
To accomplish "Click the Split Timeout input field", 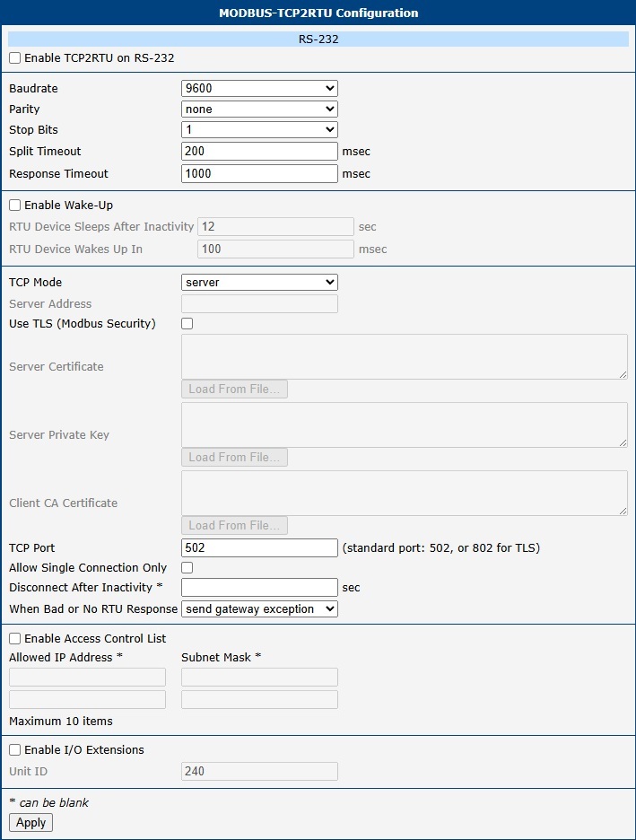I will tap(259, 151).
